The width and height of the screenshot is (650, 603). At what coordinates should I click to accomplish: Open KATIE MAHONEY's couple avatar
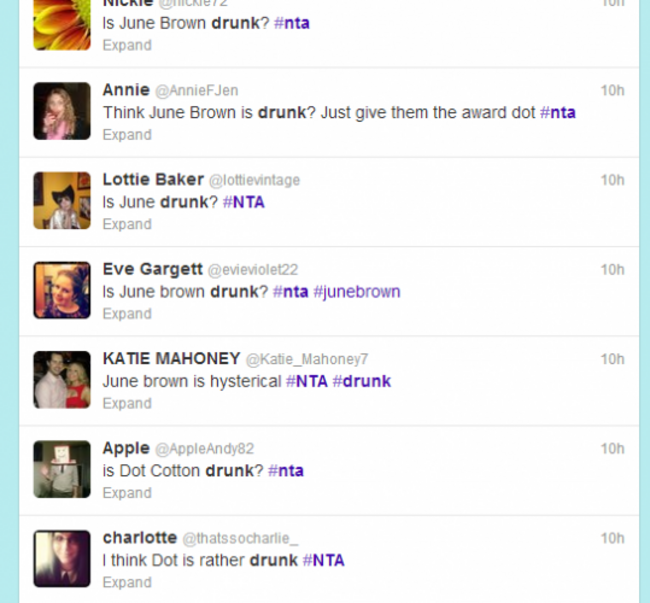pyautogui.click(x=62, y=380)
